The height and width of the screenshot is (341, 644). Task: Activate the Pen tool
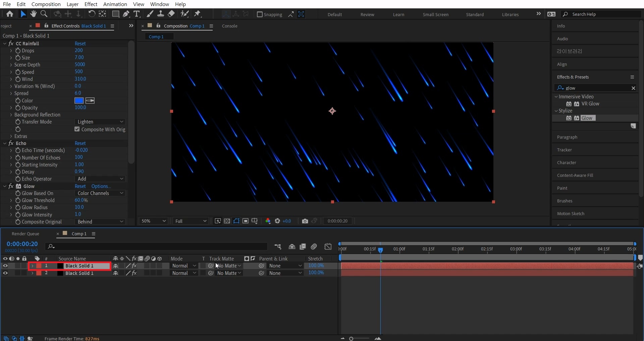[x=126, y=14]
